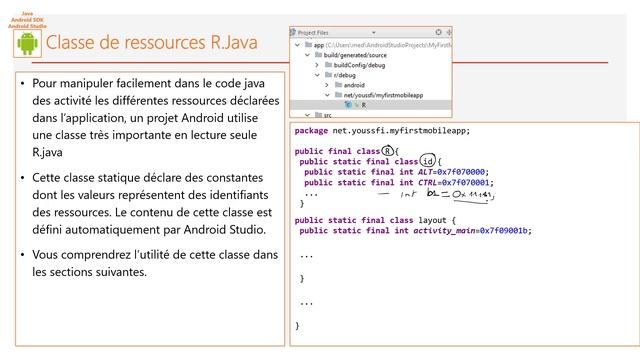Expand the buildConfig/debug chevron
The image size is (640, 360).
pyautogui.click(x=317, y=65)
